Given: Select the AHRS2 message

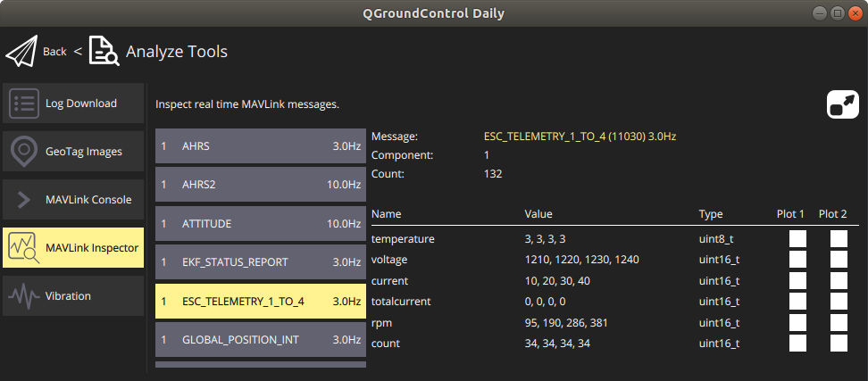Looking at the screenshot, I should point(261,185).
